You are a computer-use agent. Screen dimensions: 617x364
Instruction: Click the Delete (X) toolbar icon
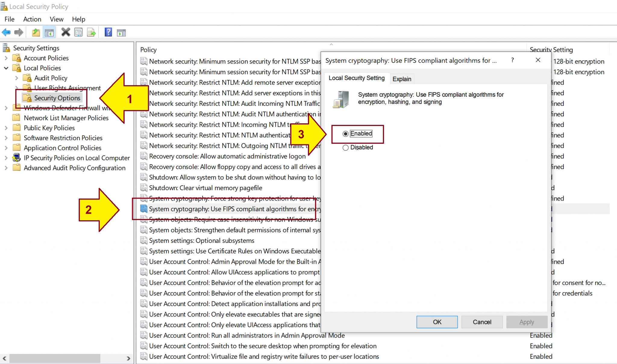(66, 32)
